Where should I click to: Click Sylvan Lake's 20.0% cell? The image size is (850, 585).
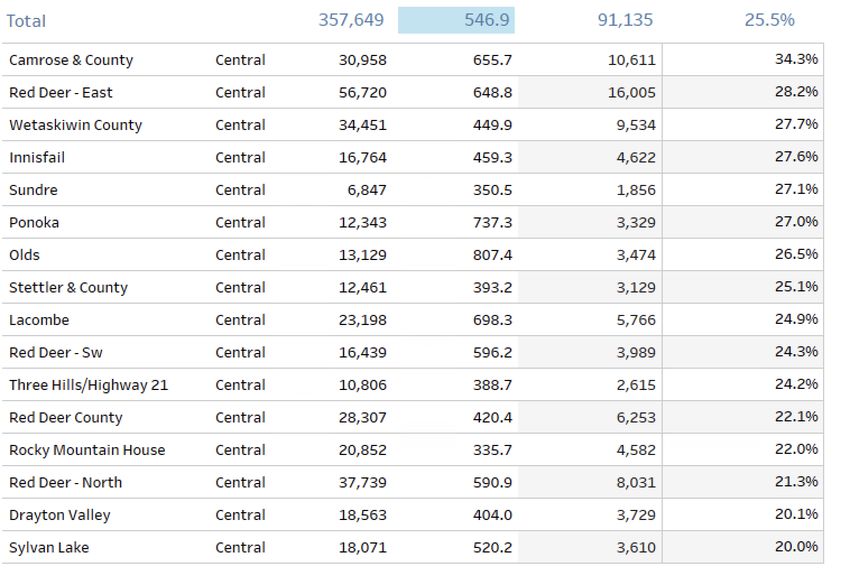(796, 547)
